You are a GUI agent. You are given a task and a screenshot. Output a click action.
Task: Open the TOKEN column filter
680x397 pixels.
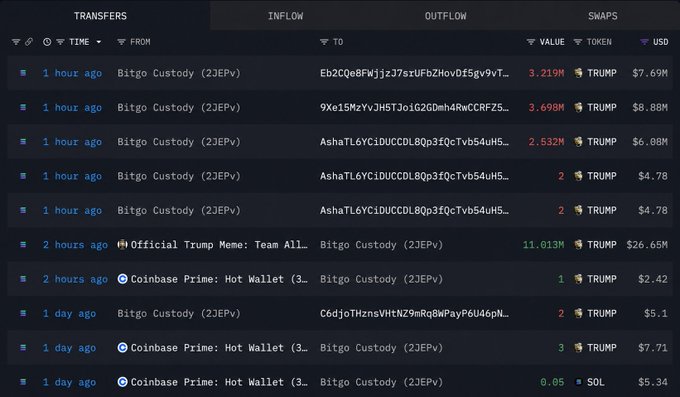click(x=578, y=42)
